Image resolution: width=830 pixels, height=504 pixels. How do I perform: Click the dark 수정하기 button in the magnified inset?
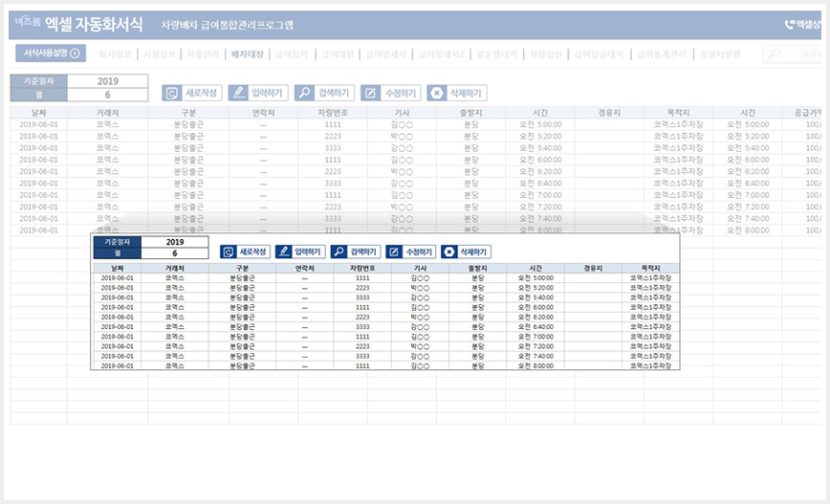(411, 252)
